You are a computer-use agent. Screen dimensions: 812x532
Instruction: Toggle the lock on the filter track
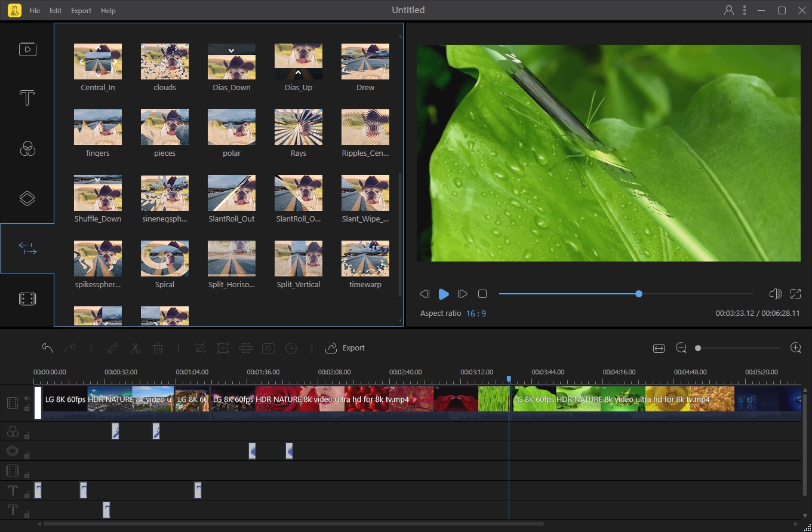click(27, 436)
